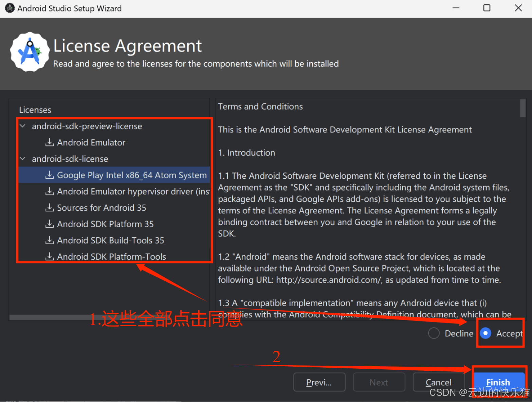The height and width of the screenshot is (402, 532).
Task: Click the disabled Next button
Action: pyautogui.click(x=379, y=382)
